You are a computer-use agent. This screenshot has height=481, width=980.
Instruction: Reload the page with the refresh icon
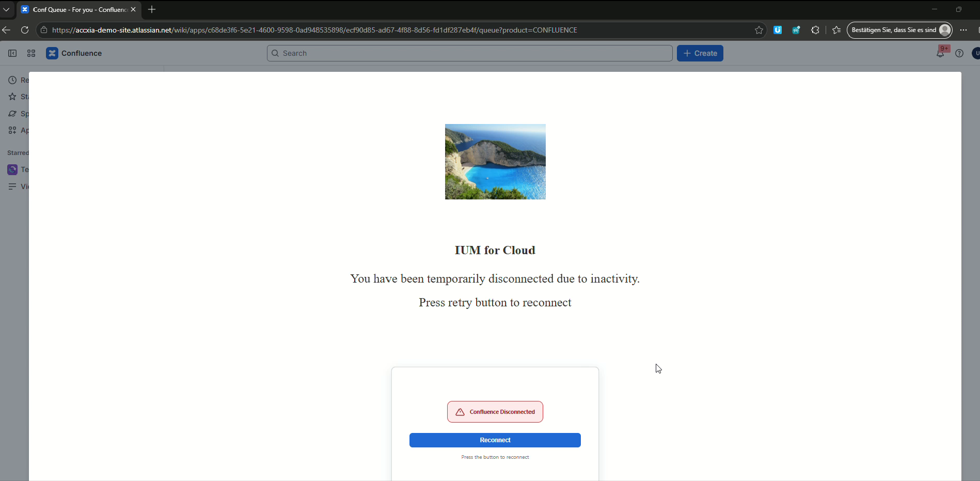(x=24, y=30)
